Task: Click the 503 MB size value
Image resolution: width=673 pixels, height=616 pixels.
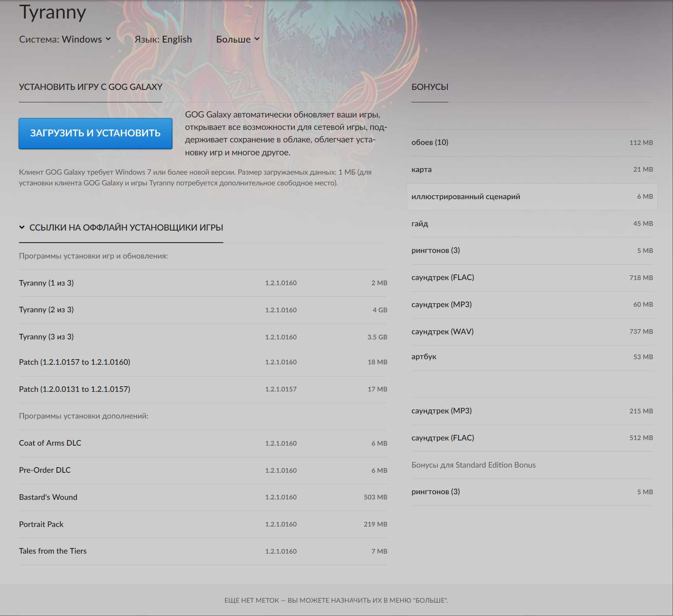Action: [x=375, y=497]
